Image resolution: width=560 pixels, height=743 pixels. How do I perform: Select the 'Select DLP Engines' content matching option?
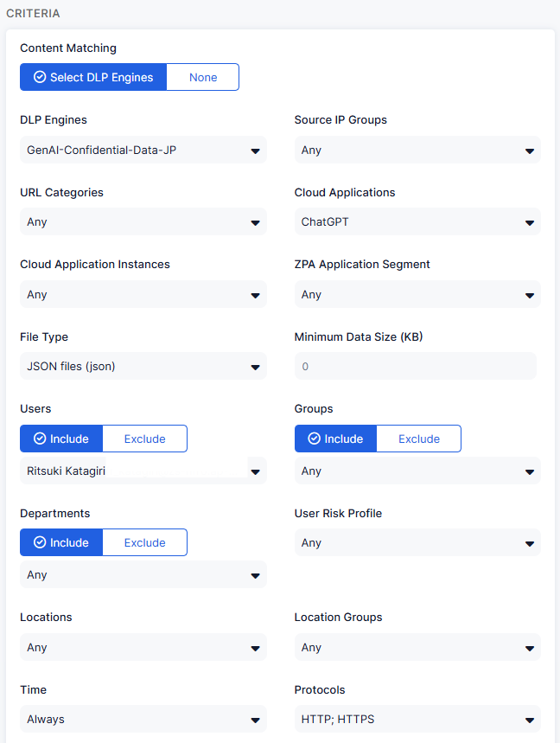point(93,77)
